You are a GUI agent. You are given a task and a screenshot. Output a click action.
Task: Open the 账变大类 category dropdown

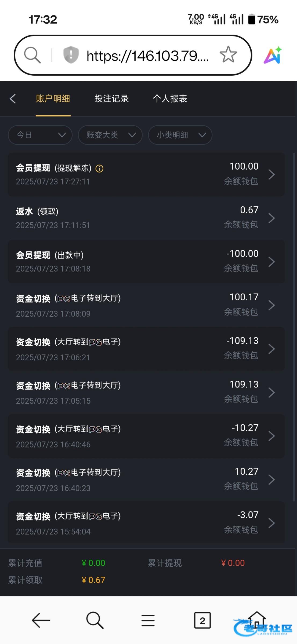(x=110, y=135)
